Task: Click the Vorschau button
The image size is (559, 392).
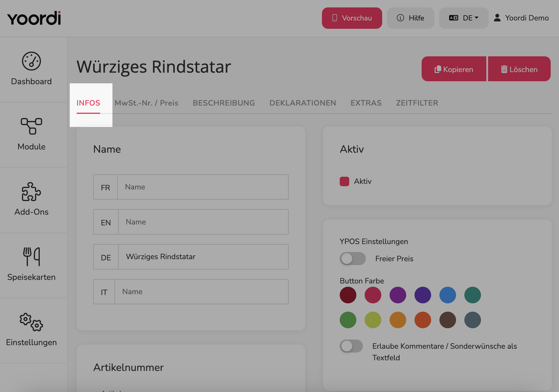Action: [x=352, y=18]
